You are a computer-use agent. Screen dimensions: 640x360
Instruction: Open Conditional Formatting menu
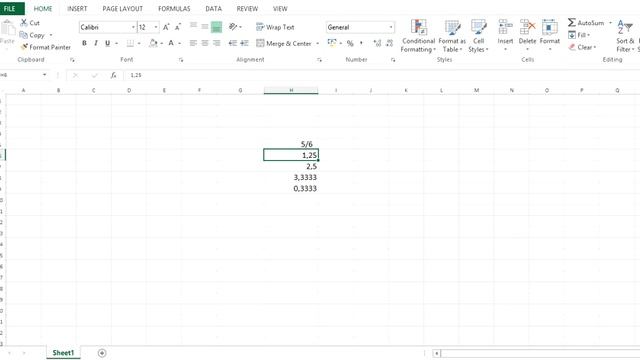coord(418,36)
